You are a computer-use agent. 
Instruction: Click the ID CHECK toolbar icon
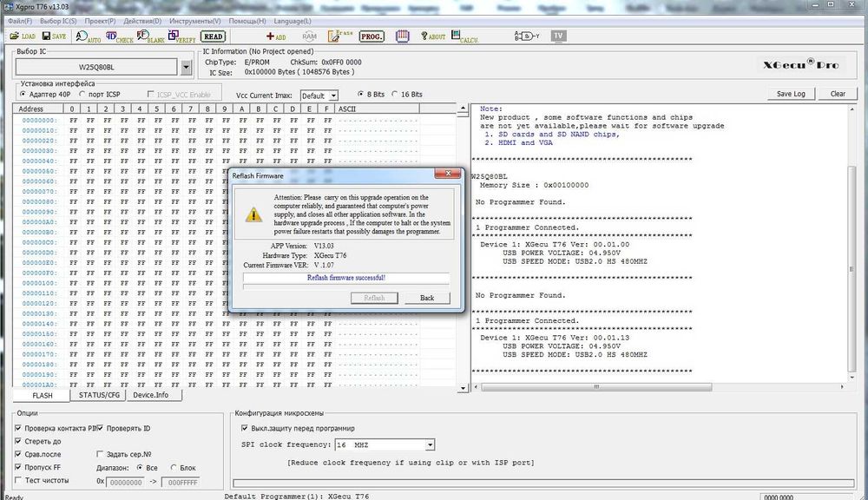(x=120, y=36)
